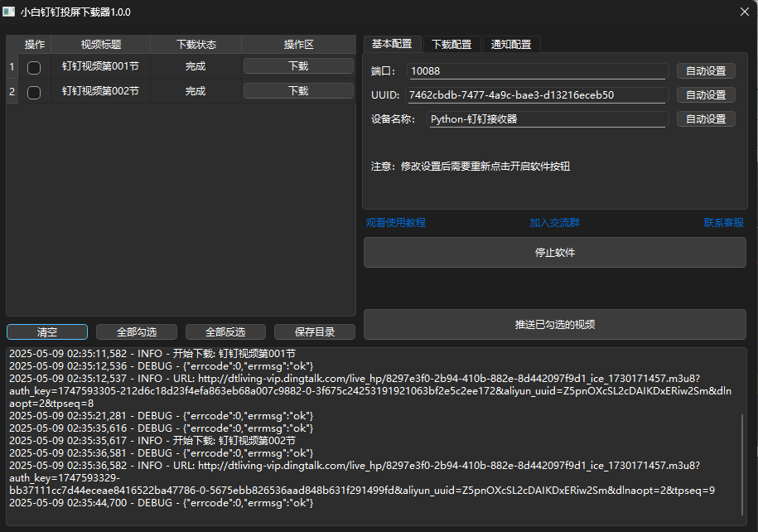Click 推送已勾选的视频 button

(x=555, y=324)
